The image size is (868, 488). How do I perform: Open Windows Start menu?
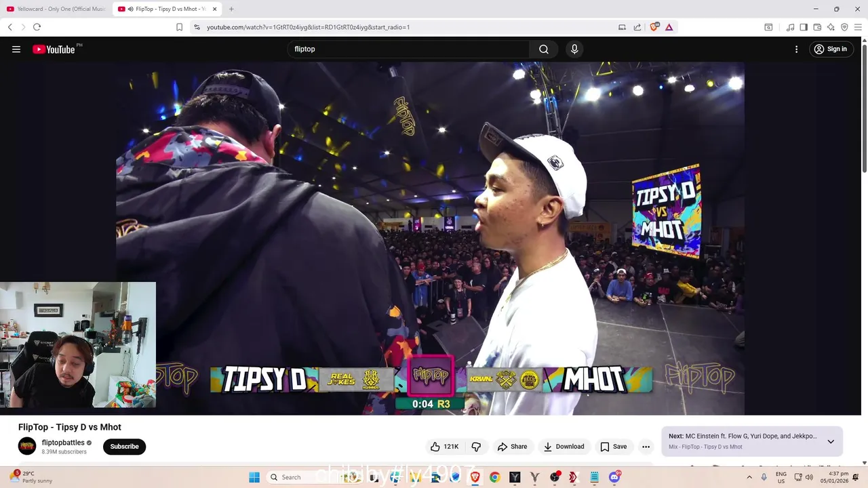tap(254, 477)
